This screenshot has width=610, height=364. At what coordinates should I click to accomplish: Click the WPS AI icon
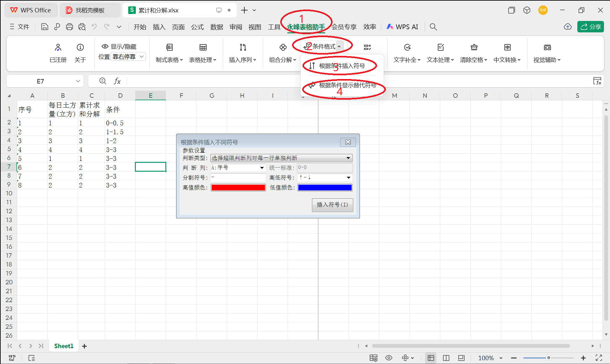[x=390, y=27]
